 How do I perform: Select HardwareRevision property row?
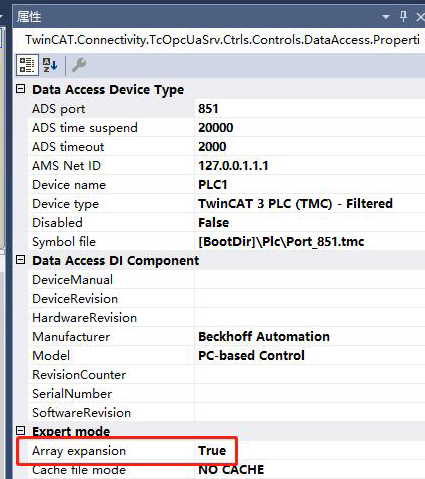click(226, 317)
